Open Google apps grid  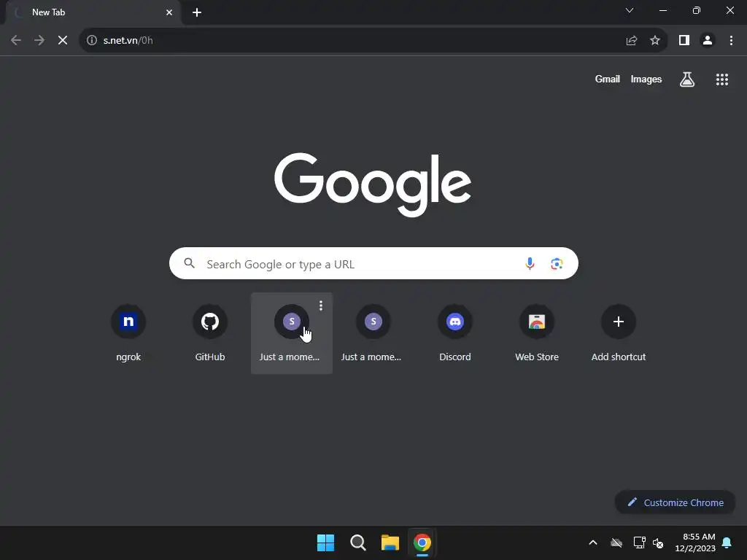721,79
